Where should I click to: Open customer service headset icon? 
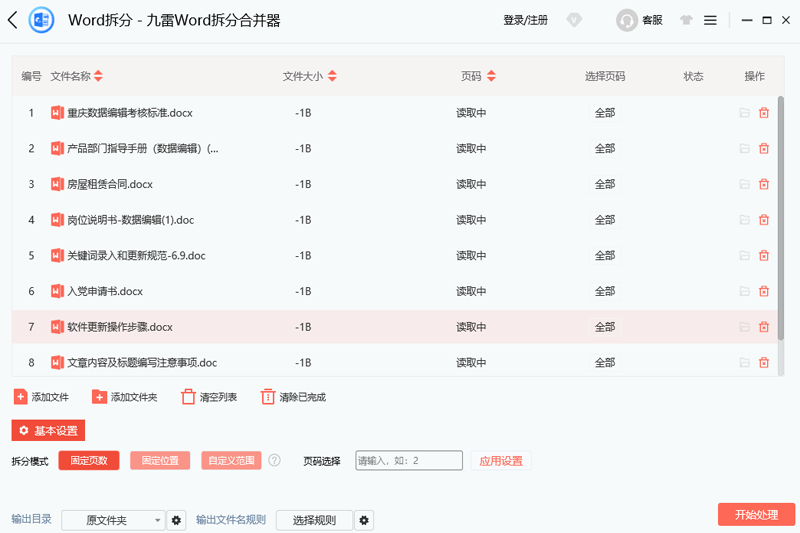pyautogui.click(x=627, y=20)
